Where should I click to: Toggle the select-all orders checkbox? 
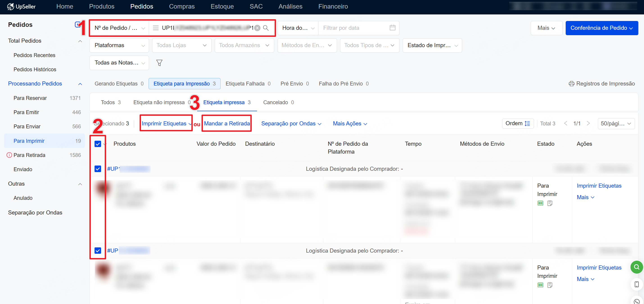point(98,144)
